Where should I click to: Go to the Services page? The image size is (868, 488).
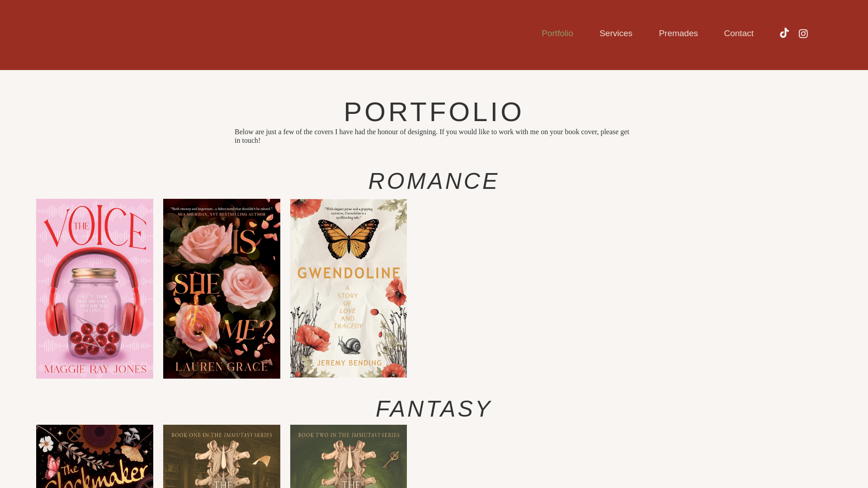616,33
